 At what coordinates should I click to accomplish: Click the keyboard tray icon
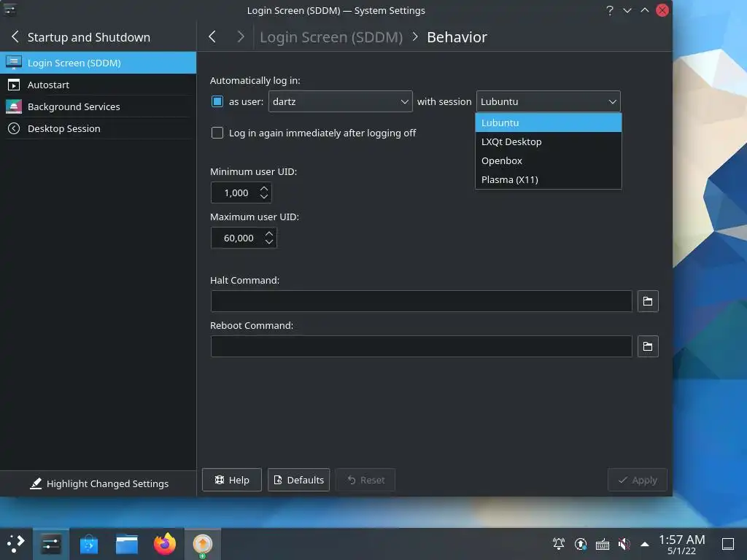click(x=602, y=544)
